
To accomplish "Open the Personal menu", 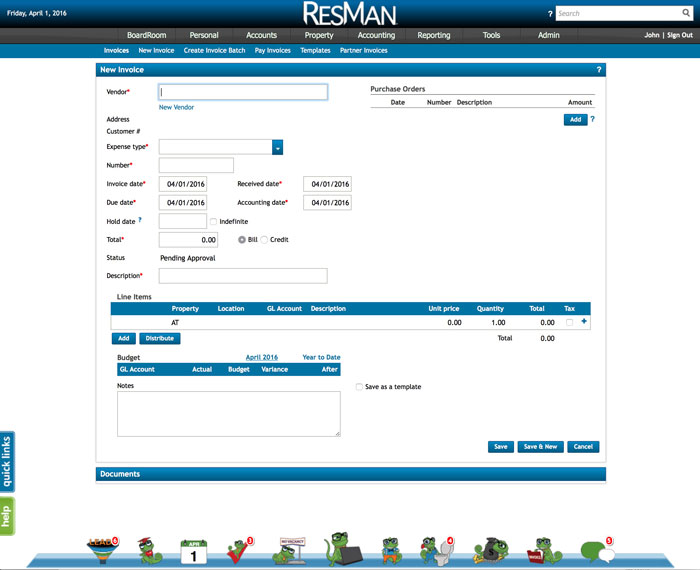I will click(x=204, y=35).
